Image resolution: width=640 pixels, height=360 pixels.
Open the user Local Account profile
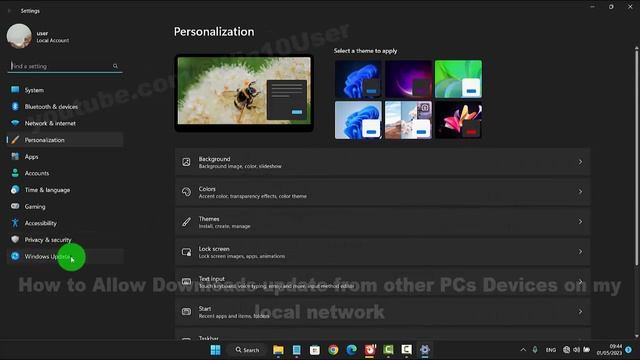point(38,36)
